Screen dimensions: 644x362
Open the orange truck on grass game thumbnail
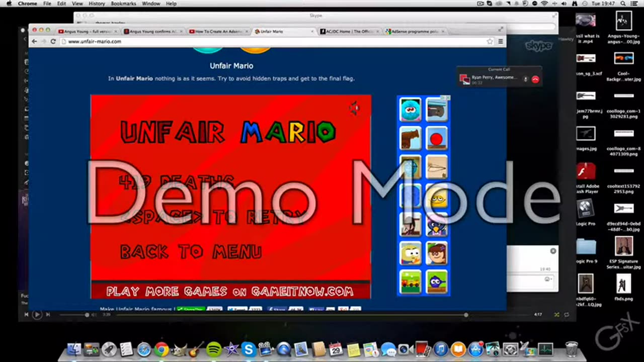coord(410,282)
